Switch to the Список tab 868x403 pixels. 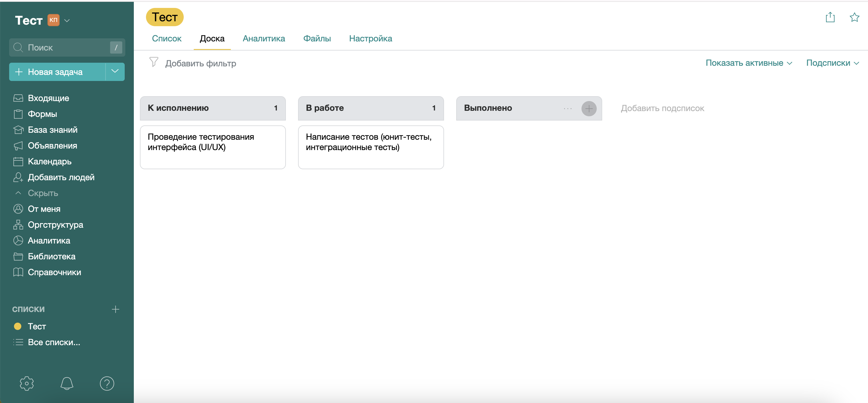coord(166,38)
